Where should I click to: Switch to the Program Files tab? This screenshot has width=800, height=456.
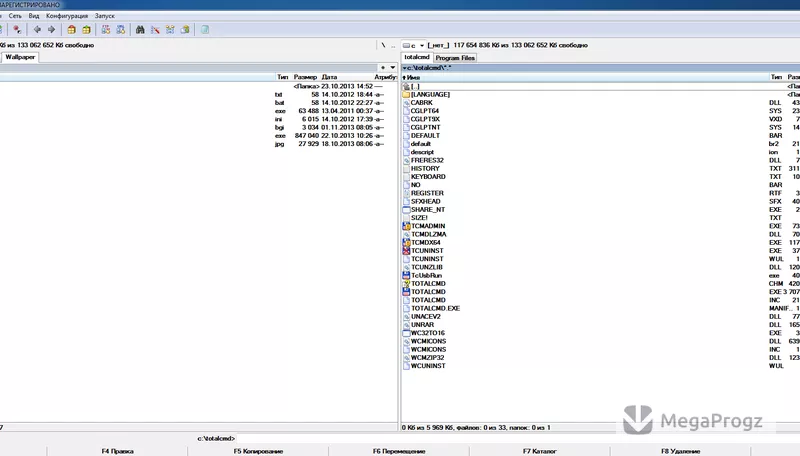pos(455,58)
